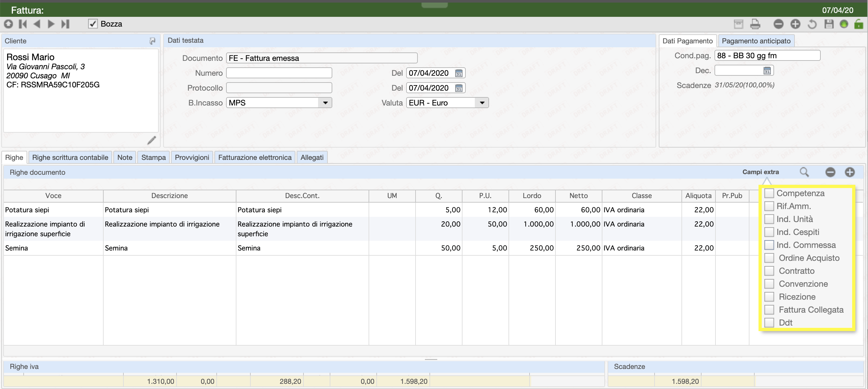Delete the invoice using the top toolbar minus icon
This screenshot has width=868, height=389.
tap(778, 24)
